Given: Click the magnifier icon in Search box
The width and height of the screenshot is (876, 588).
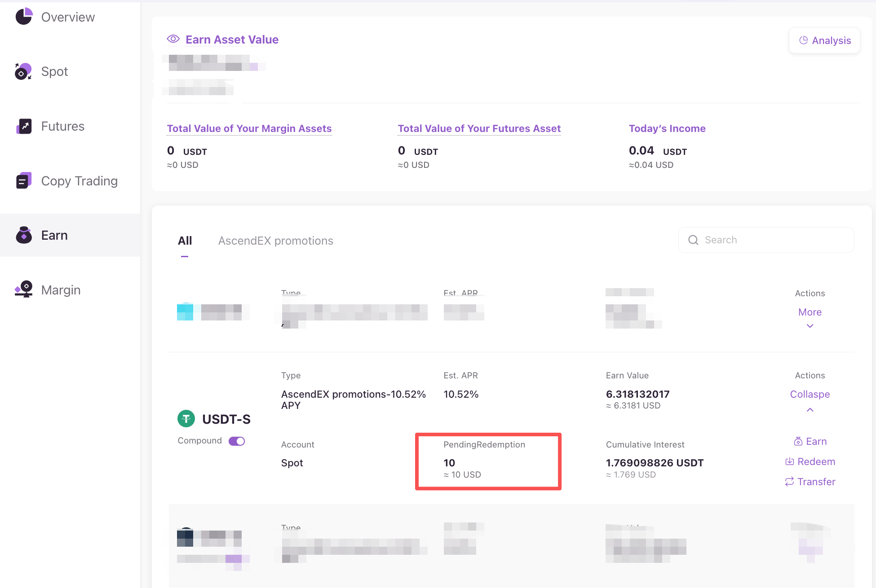Looking at the screenshot, I should tap(693, 240).
